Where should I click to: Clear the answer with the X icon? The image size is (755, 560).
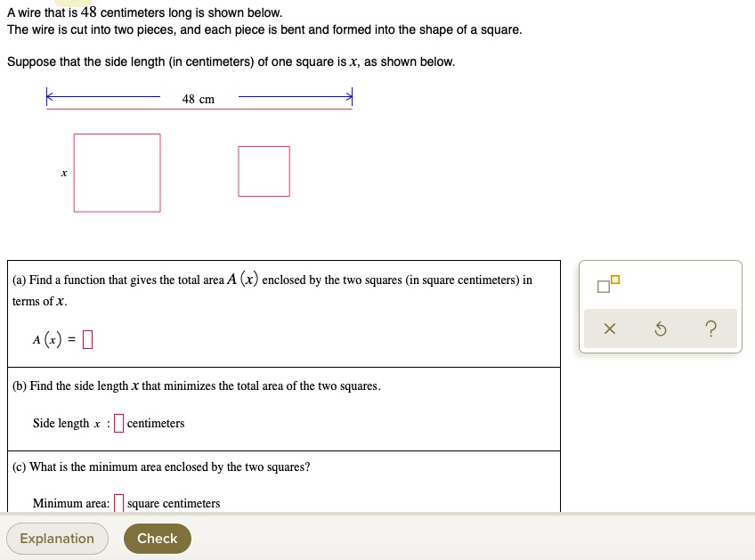(x=610, y=329)
